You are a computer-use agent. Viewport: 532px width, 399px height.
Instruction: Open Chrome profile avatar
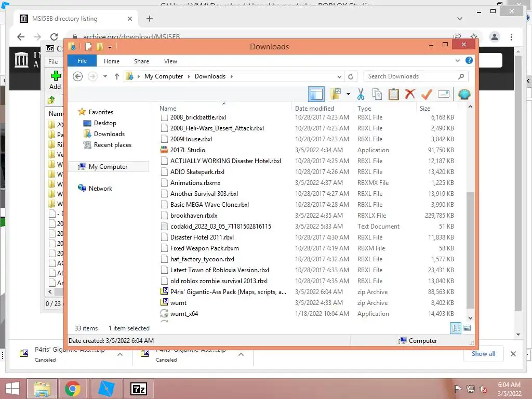495,37
